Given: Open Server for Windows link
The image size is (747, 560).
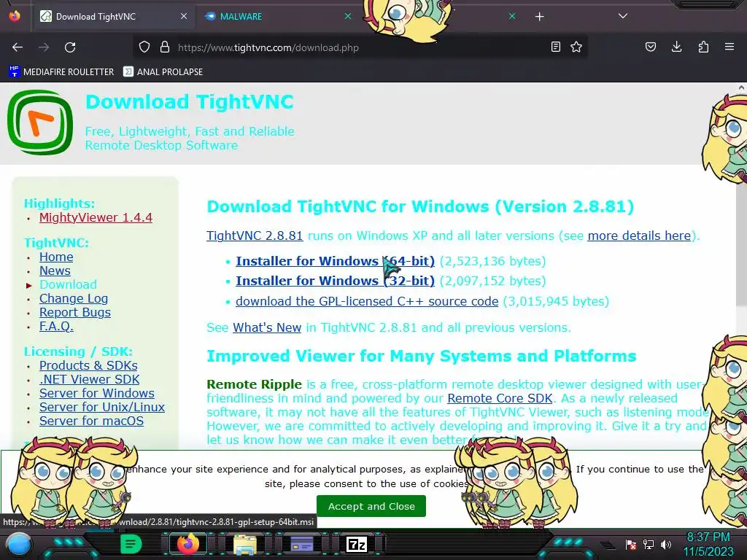Looking at the screenshot, I should click(x=97, y=393).
